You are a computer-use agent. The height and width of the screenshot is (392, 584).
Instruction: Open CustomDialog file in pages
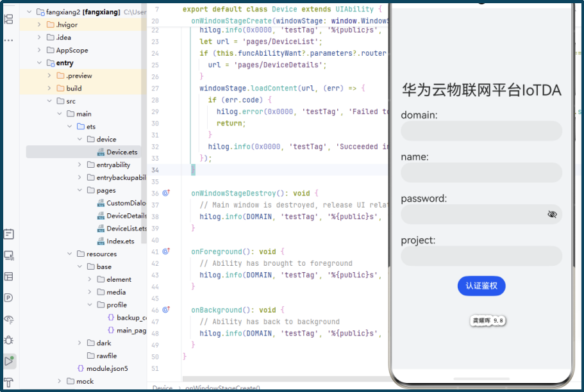[126, 203]
